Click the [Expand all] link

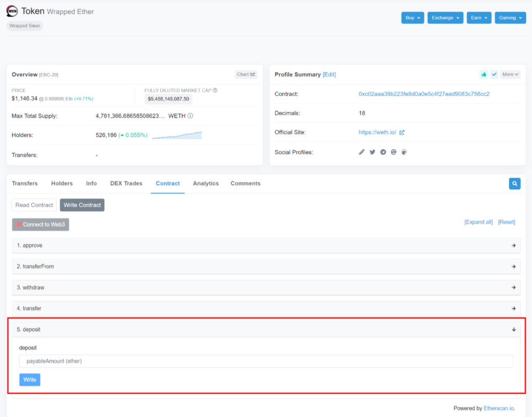[x=478, y=222]
